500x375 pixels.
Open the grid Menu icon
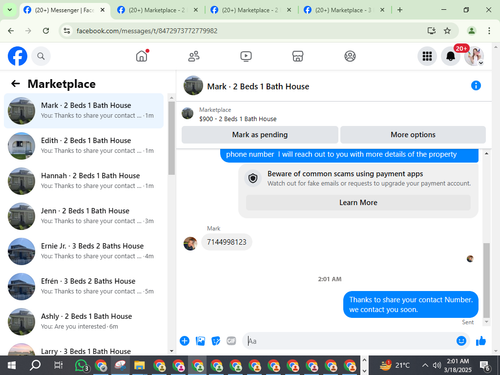point(427,56)
